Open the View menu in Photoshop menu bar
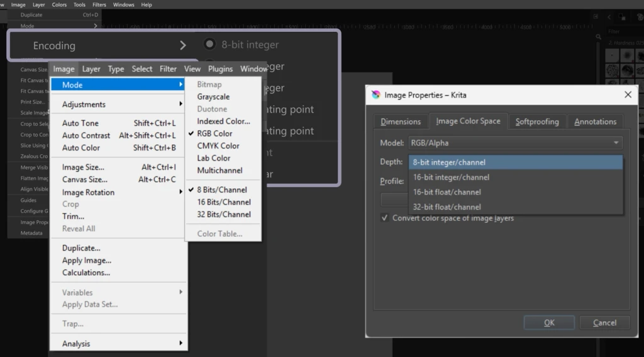 click(x=192, y=69)
